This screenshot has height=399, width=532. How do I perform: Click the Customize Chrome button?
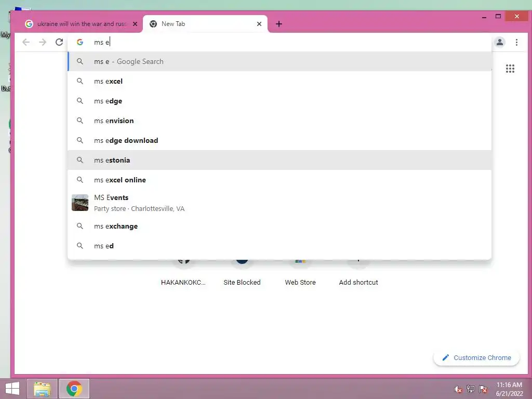pyautogui.click(x=476, y=357)
